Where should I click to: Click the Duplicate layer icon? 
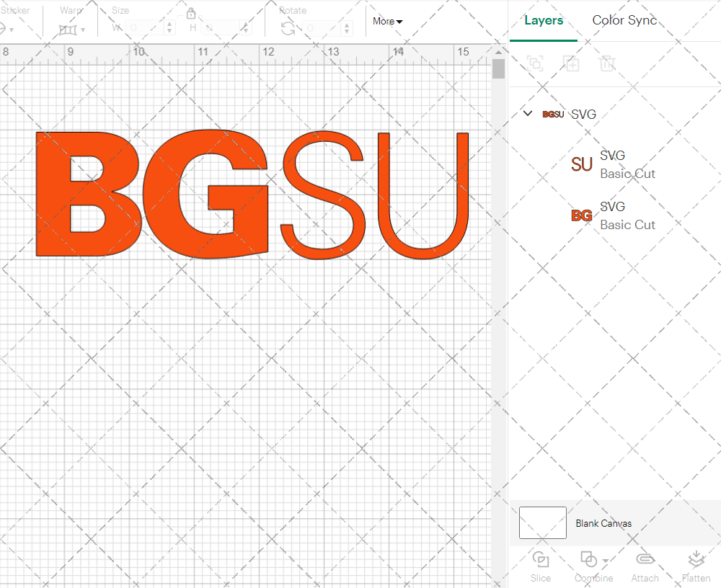coord(571,63)
